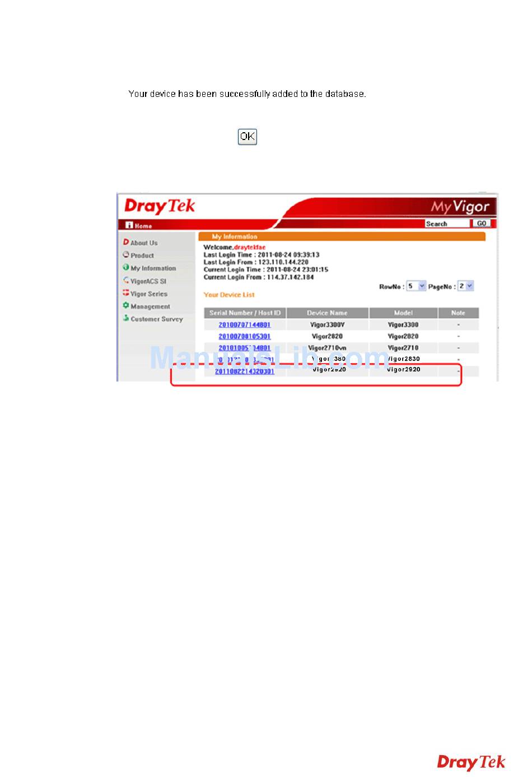This screenshot has width=532, height=777.
Task: Click the Model column header
Action: [x=403, y=313]
